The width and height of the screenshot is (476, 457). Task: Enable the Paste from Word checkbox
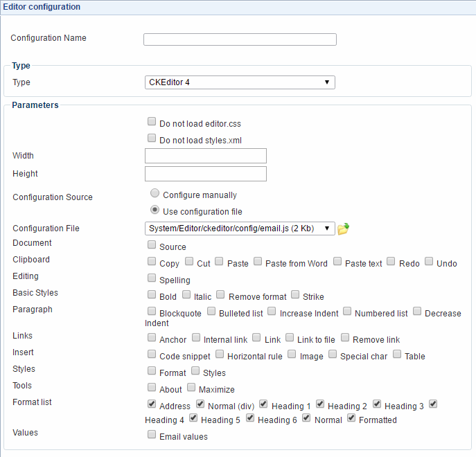258,262
